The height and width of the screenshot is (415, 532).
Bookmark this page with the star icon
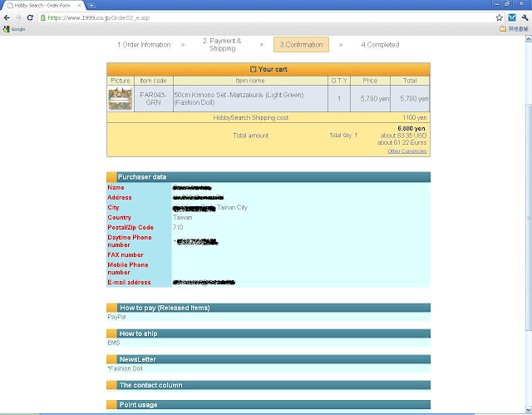click(499, 17)
